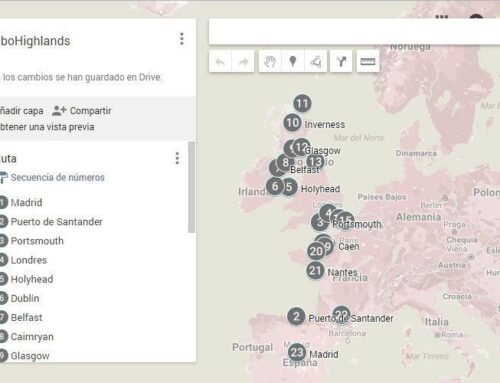The height and width of the screenshot is (383, 500).
Task: Select the Add directions tool
Action: pos(341,61)
